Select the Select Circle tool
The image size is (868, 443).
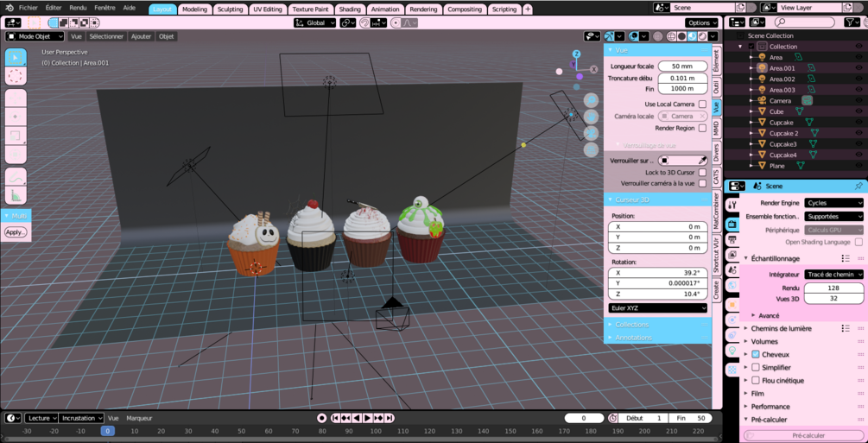(x=16, y=76)
